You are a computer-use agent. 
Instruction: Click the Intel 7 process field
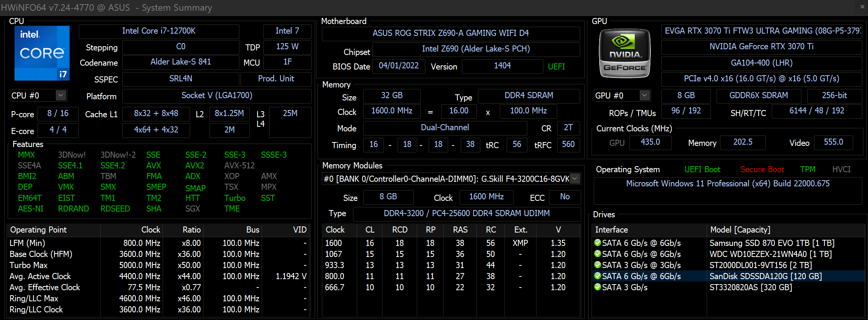click(x=288, y=31)
